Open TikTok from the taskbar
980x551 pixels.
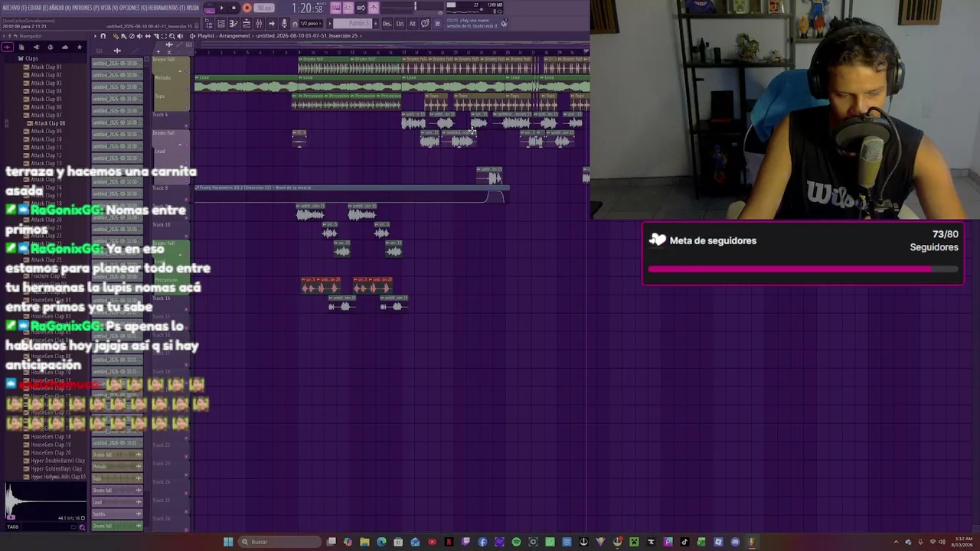tap(684, 542)
